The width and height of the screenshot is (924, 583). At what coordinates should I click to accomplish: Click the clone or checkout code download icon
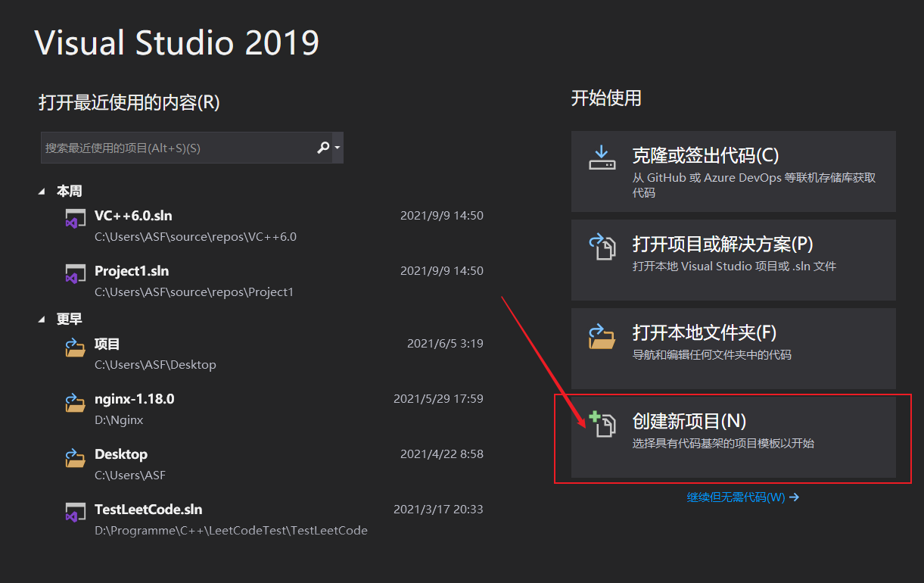coord(602,158)
